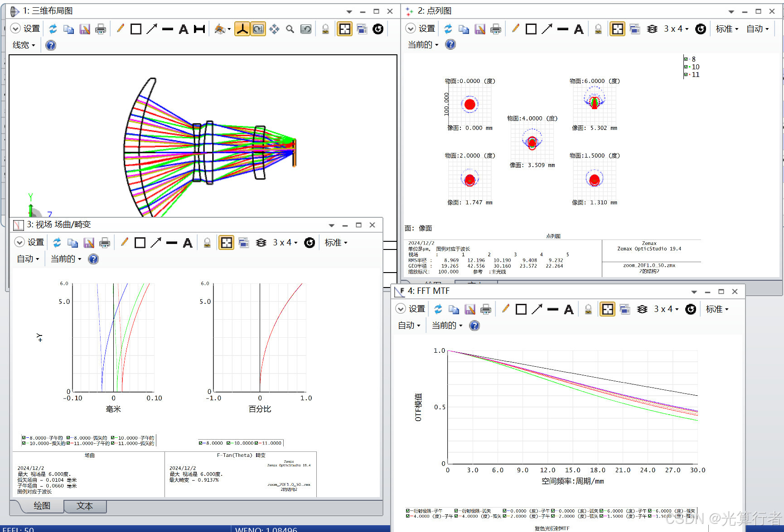Uncheck 11.0000 curve in distortion legend
Screen dimensions: 784x532
pos(256,443)
